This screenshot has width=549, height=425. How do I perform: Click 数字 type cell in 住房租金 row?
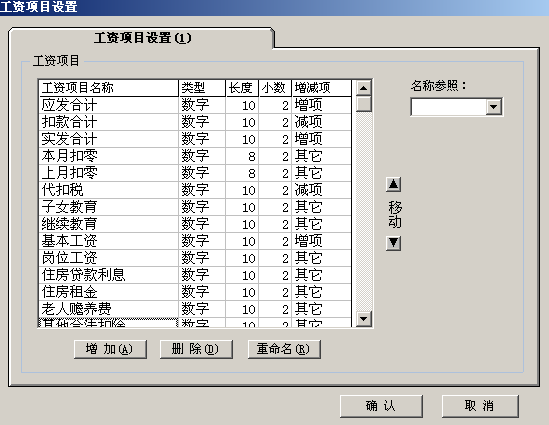[x=202, y=292]
